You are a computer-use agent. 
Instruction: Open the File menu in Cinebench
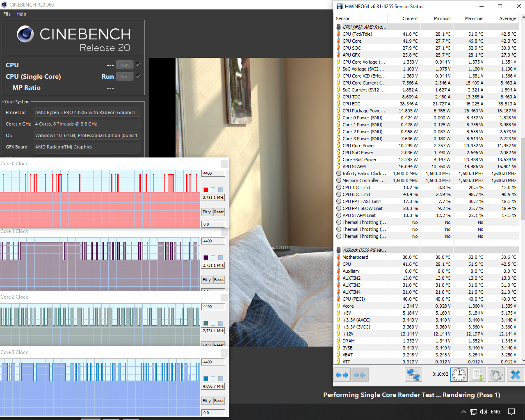(x=7, y=14)
